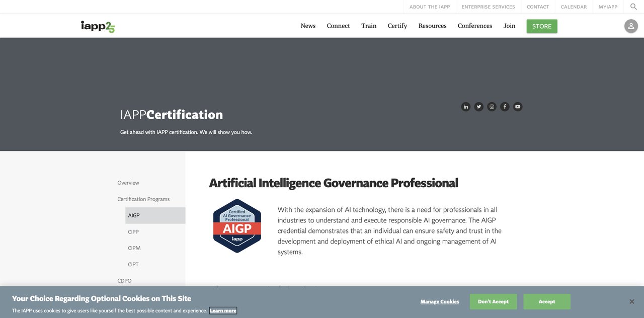Screen dimensions: 644x318
Task: Open the MyIAPP link
Action: coord(608,7)
